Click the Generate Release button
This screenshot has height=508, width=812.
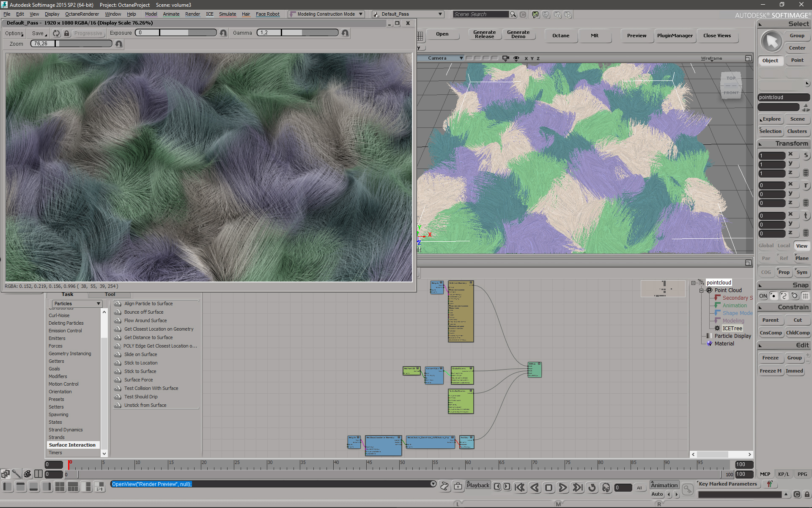tap(484, 34)
